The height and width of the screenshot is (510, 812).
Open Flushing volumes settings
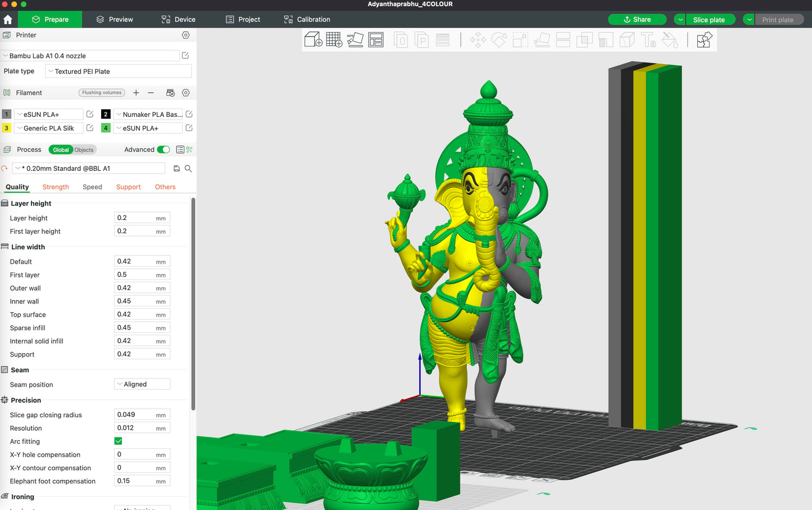click(102, 93)
